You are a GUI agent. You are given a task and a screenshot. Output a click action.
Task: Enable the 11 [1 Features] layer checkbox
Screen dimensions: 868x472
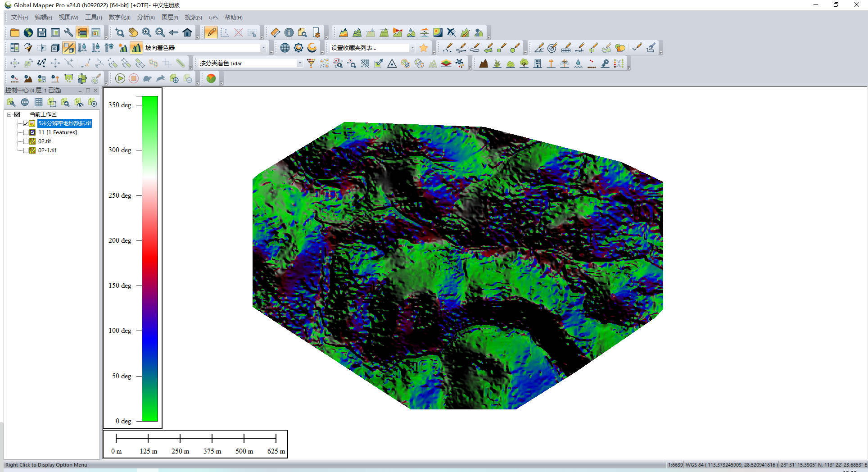[26, 132]
